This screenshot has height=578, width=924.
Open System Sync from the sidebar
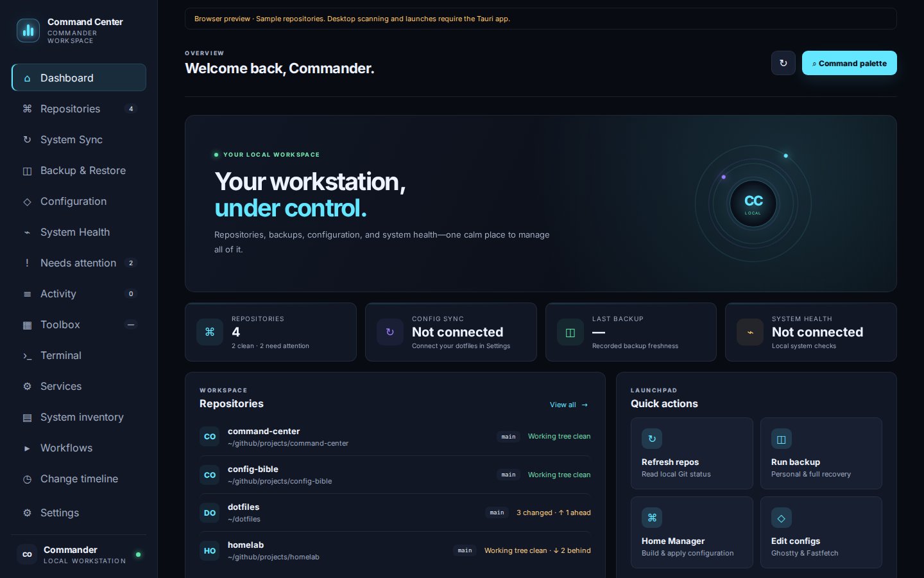click(x=79, y=139)
